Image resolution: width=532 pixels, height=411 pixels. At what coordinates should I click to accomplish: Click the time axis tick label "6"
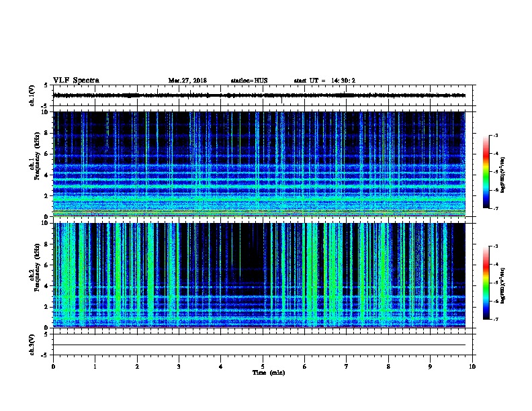[x=304, y=367]
